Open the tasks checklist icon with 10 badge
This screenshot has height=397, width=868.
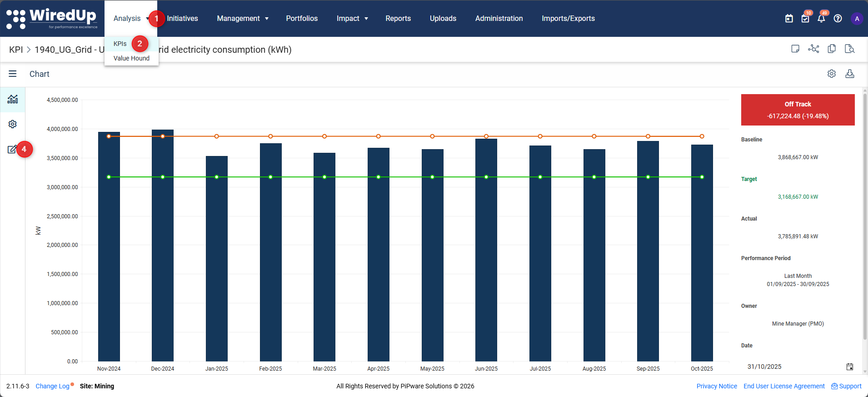[805, 19]
